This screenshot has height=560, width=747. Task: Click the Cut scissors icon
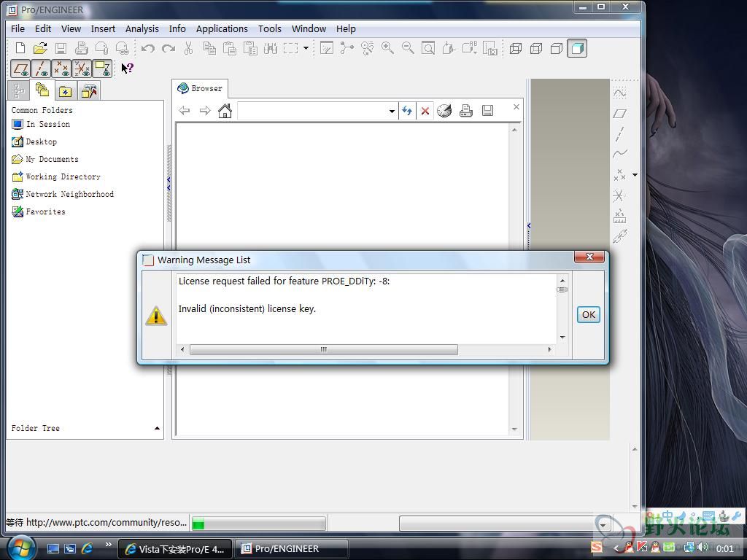point(189,48)
